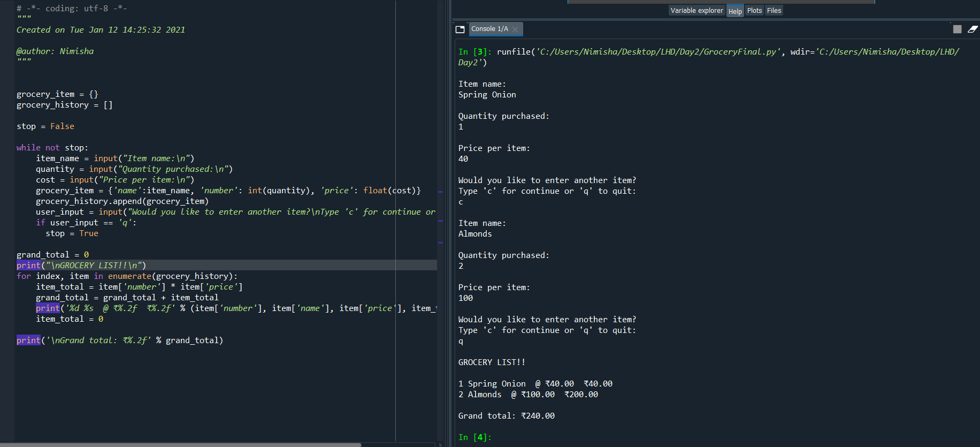The width and height of the screenshot is (980, 447).
Task: Click the user_input = input line
Action: [x=235, y=212]
